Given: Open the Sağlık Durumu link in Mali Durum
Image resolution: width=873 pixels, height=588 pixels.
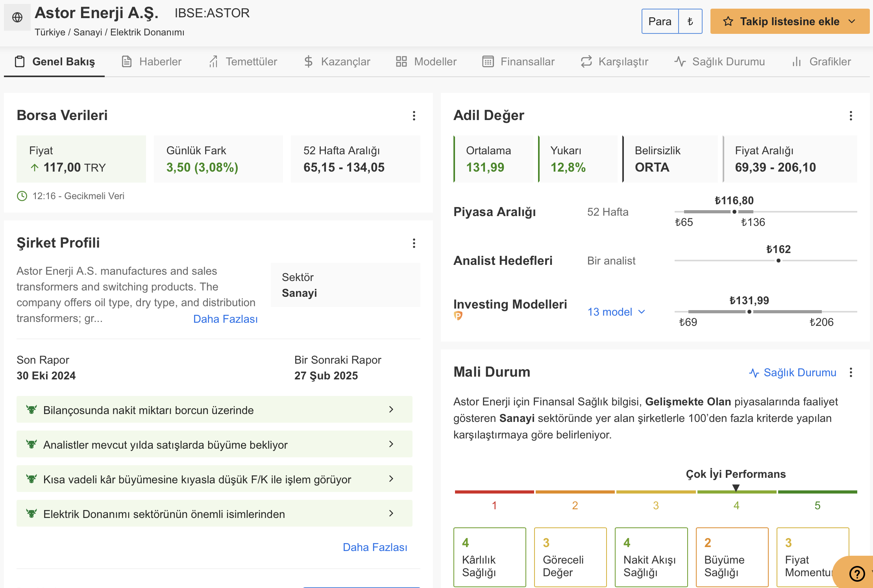Looking at the screenshot, I should click(x=792, y=372).
